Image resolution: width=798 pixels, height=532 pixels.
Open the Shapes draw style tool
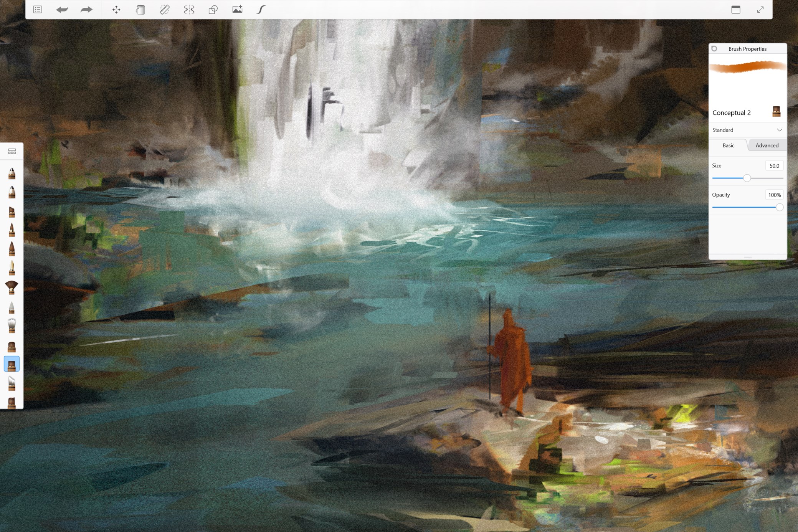(213, 10)
